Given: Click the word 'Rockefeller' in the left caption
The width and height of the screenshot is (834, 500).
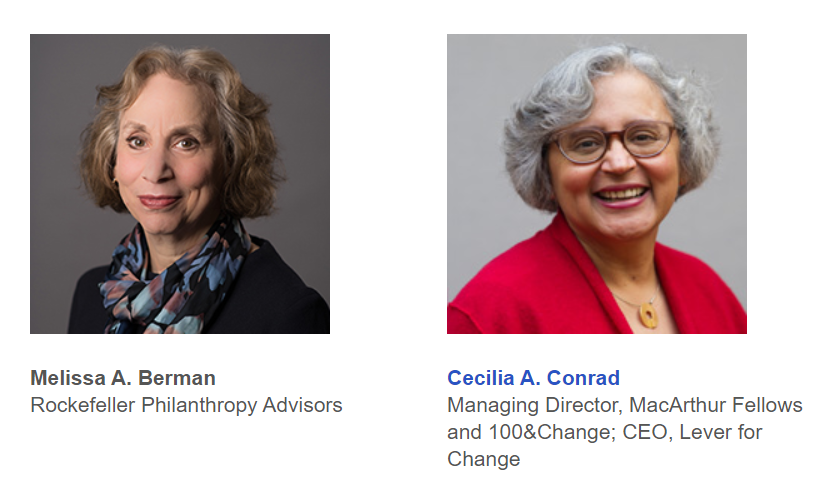Looking at the screenshot, I should tap(82, 405).
